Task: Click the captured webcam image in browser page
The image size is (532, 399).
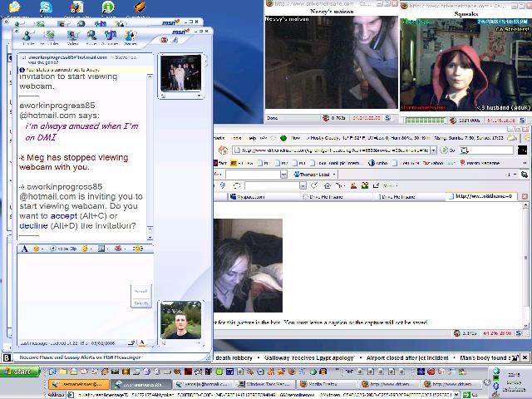Action: point(248,266)
